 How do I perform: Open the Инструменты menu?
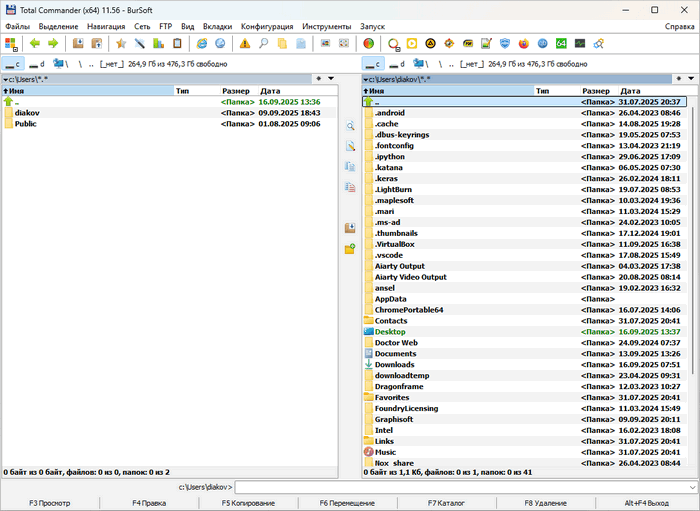(x=327, y=26)
